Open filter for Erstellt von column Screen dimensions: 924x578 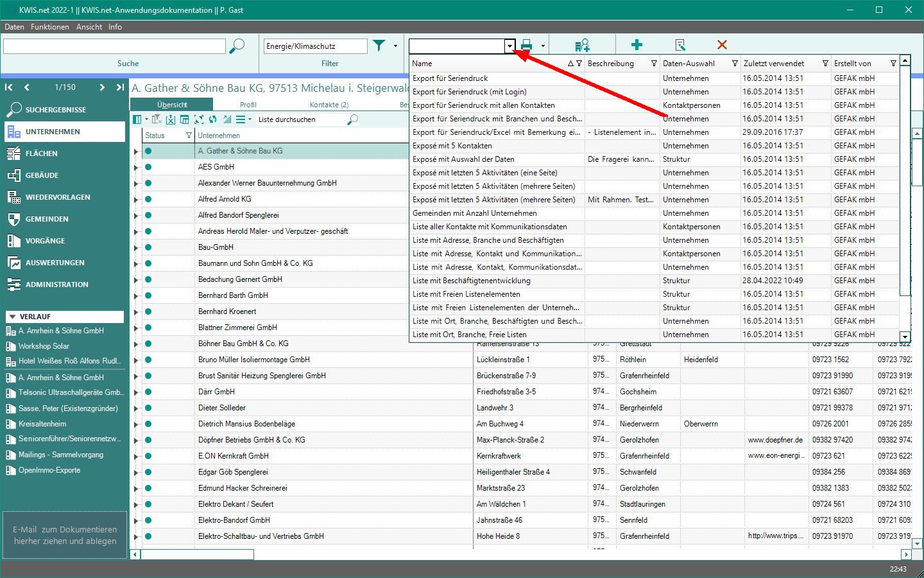click(893, 64)
